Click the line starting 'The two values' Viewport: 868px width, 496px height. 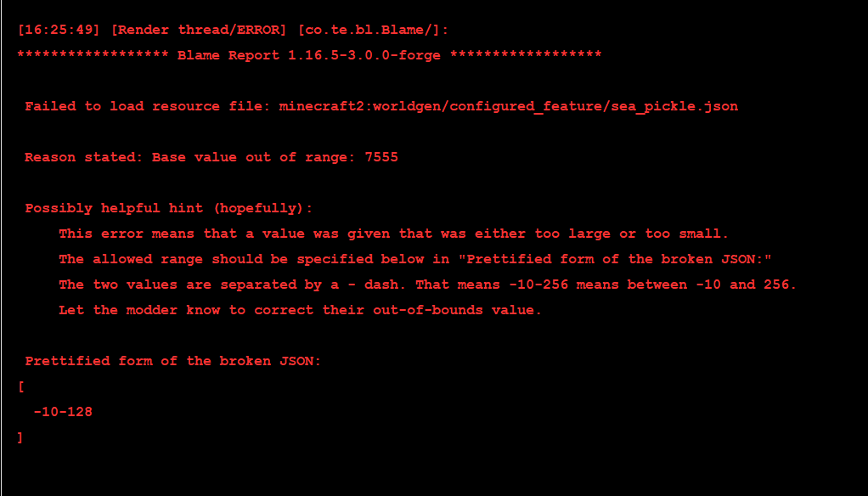pyautogui.click(x=427, y=285)
